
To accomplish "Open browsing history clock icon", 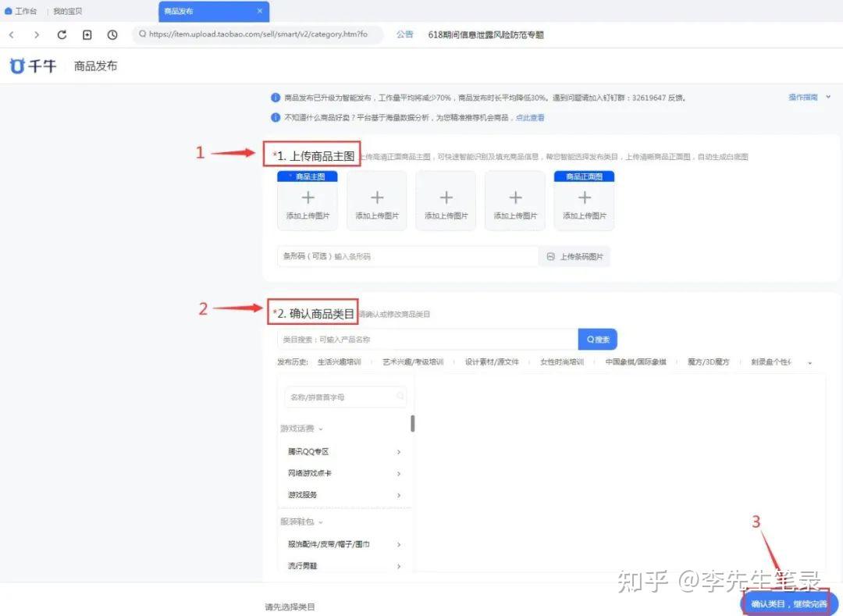I will [112, 35].
